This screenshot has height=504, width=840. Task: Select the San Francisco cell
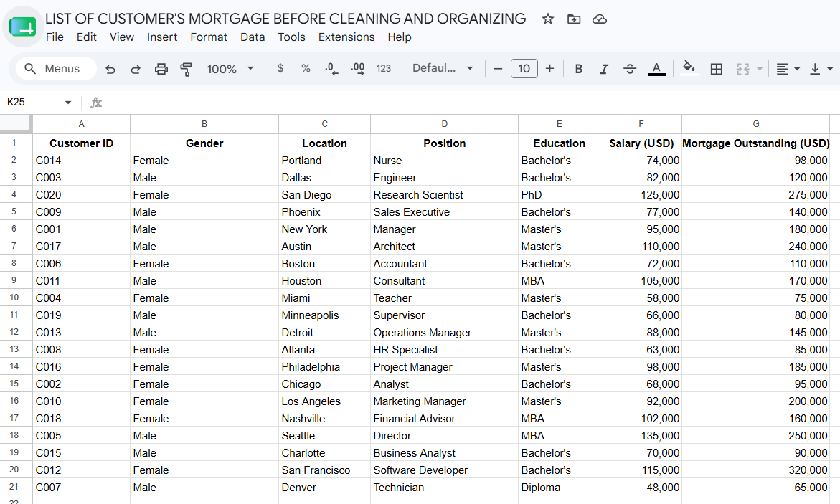(x=324, y=470)
